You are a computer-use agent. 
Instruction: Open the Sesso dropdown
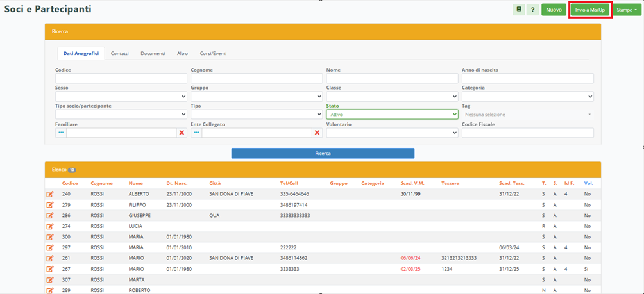[121, 97]
